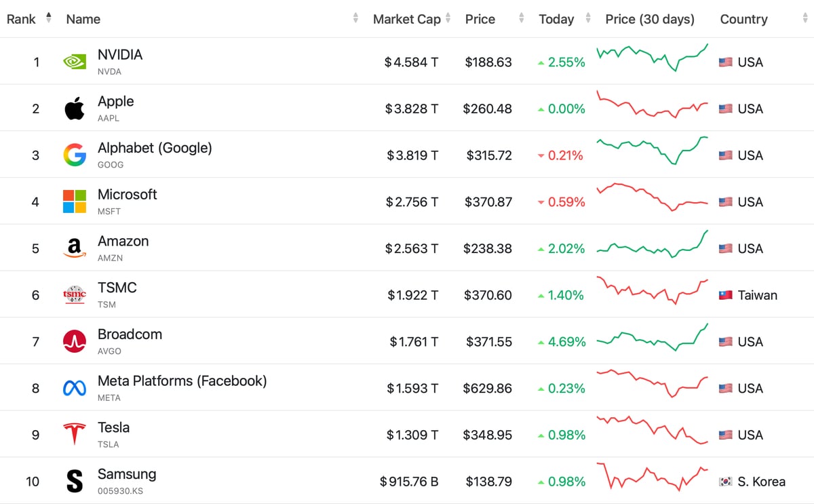Click the Microsoft four-square logo
Screen dimensions: 814x504
coord(73,200)
